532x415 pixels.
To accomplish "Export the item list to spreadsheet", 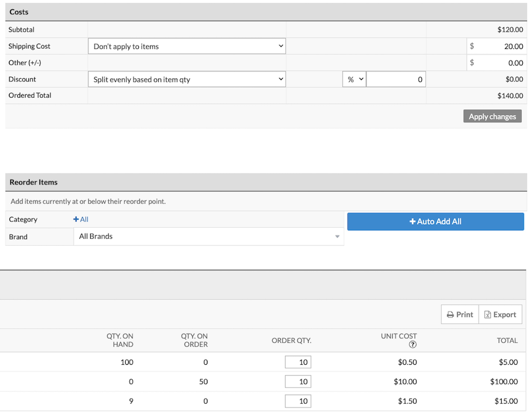I will tap(500, 314).
